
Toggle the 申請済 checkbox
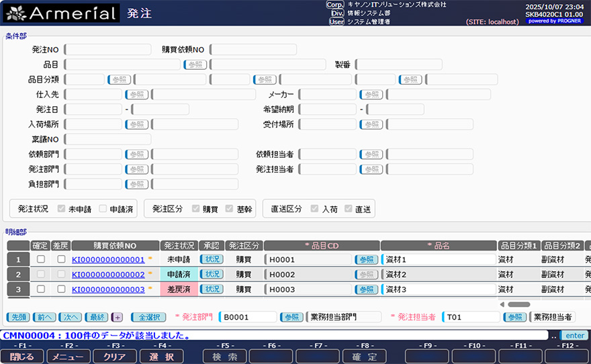coord(103,208)
